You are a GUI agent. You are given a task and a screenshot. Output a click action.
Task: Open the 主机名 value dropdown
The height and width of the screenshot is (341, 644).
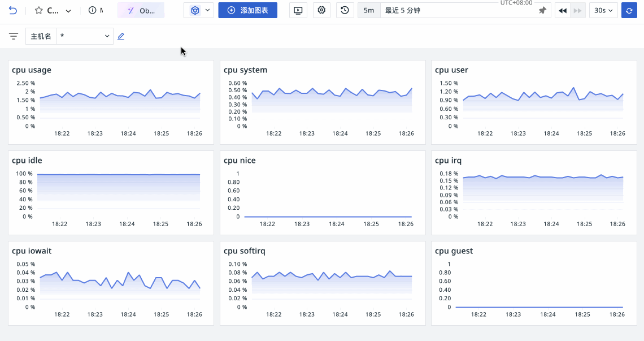point(85,36)
